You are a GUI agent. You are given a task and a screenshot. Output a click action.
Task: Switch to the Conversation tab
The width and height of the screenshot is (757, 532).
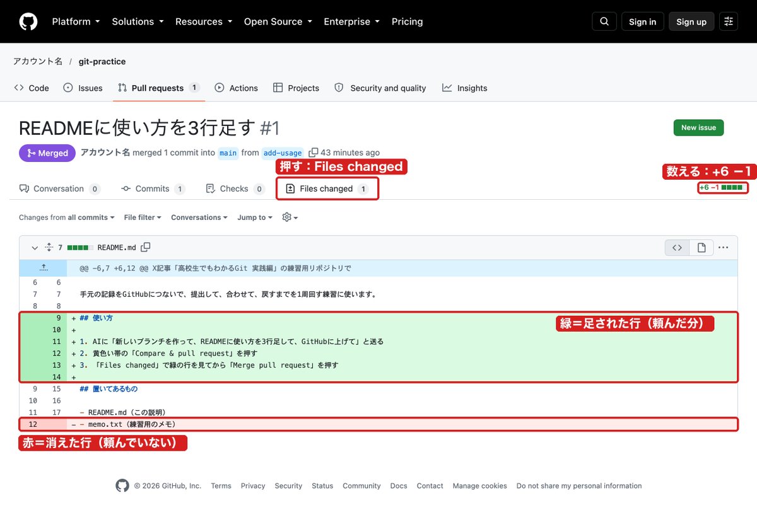point(60,188)
